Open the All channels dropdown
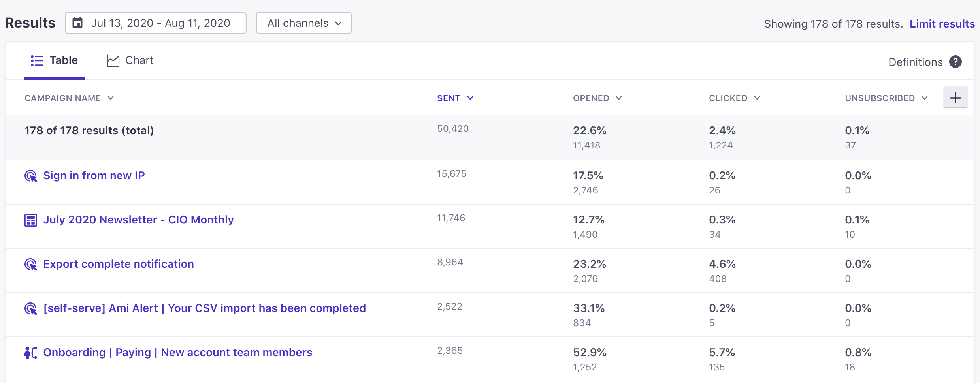The width and height of the screenshot is (980, 383). (303, 23)
